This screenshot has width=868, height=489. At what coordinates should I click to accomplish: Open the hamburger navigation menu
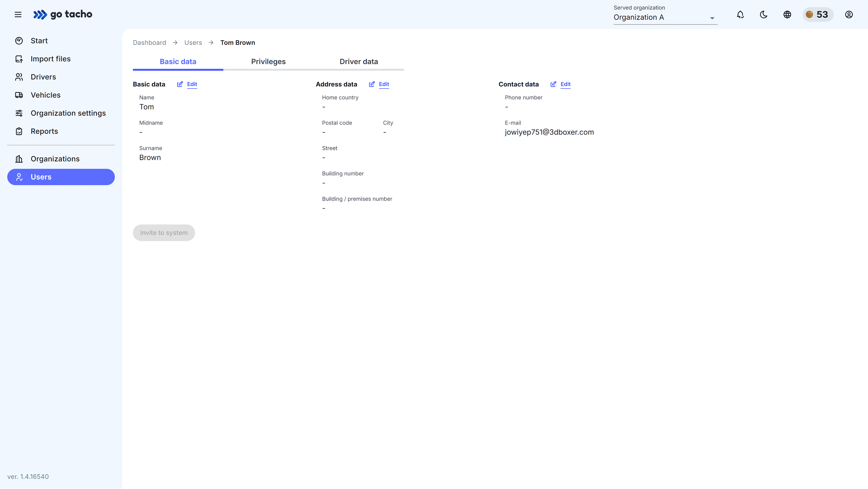pyautogui.click(x=18, y=14)
